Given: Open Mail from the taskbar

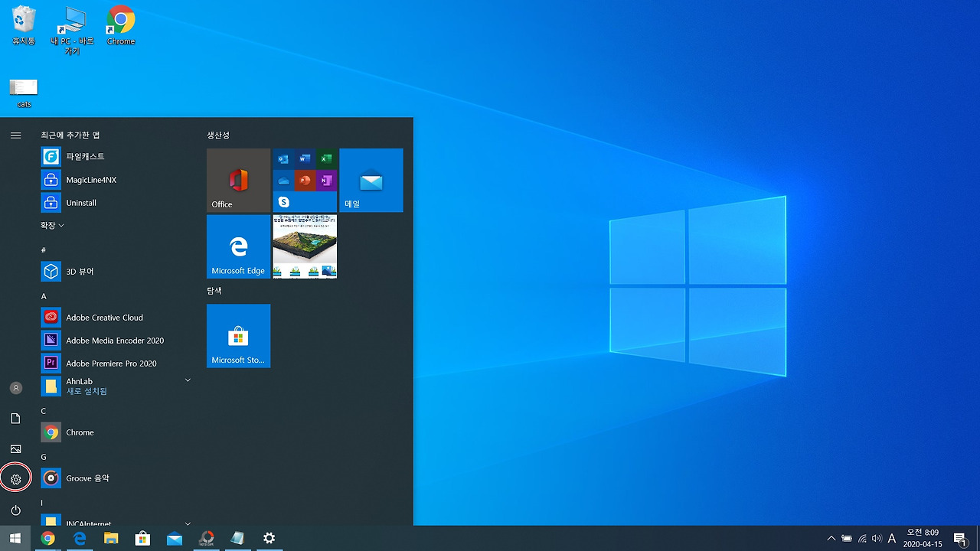Looking at the screenshot, I should pyautogui.click(x=175, y=538).
